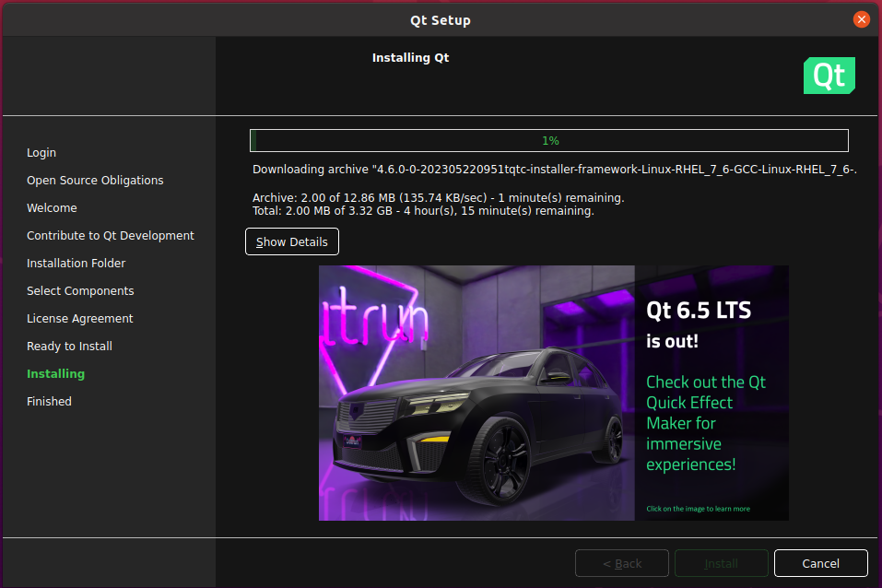Go to the Welcome step
The image size is (882, 588).
52,208
